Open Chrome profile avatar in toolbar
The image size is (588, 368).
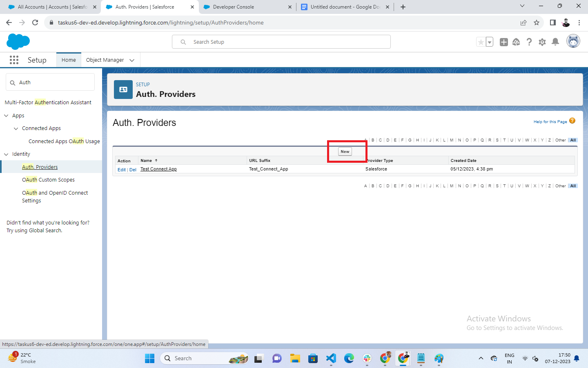(566, 22)
